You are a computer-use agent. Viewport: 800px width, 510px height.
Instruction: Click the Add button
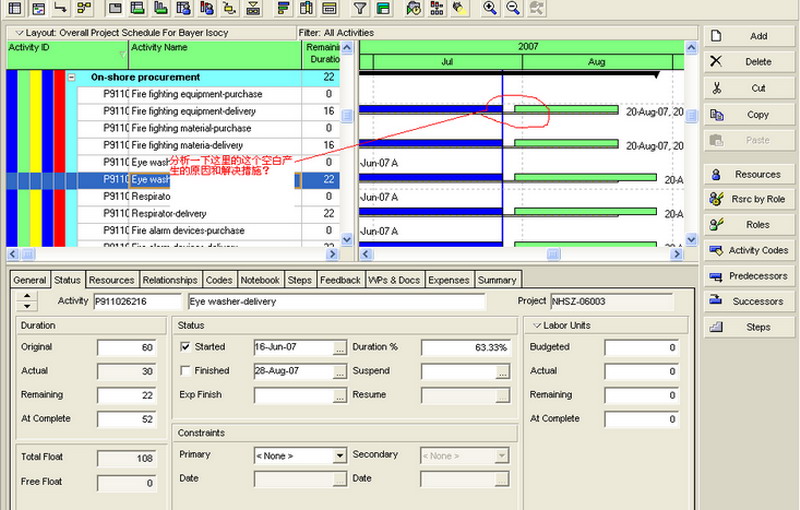tap(749, 36)
